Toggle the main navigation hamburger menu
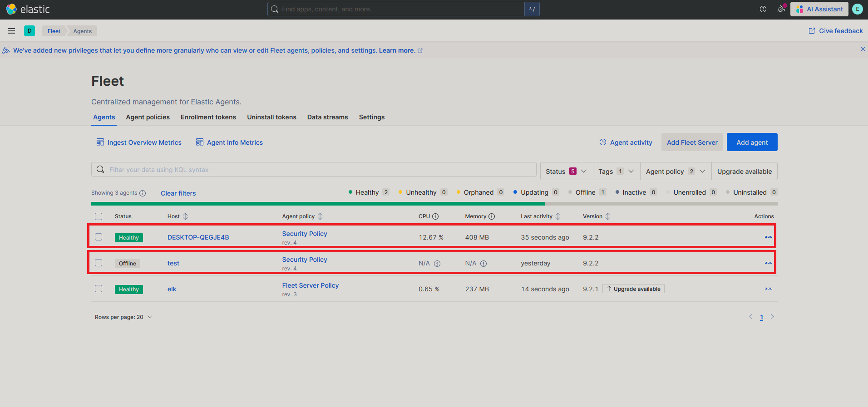This screenshot has height=407, width=868. tap(11, 31)
